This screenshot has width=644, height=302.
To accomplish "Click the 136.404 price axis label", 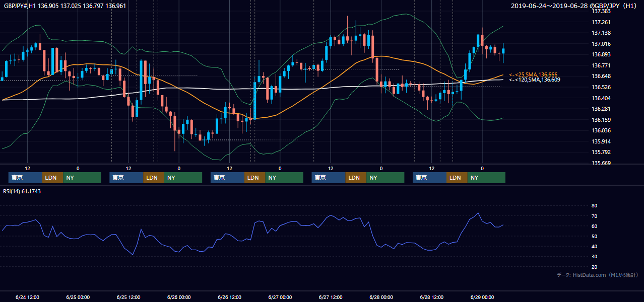I will click(x=601, y=98).
